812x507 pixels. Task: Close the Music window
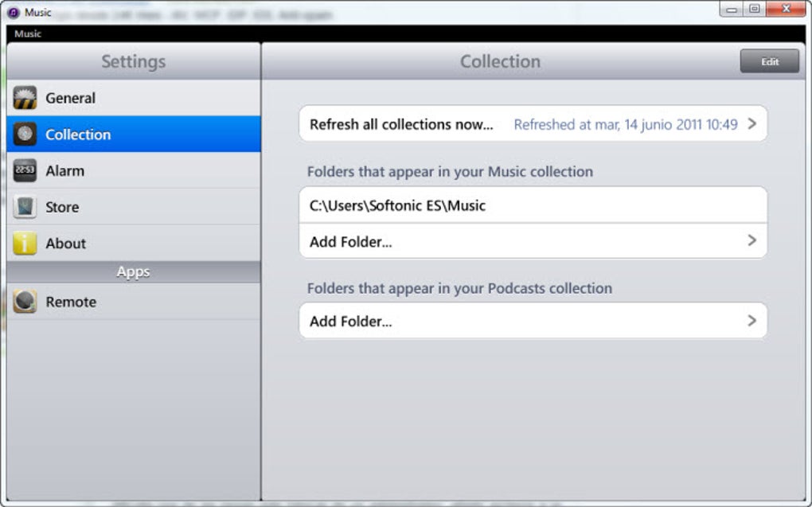(x=786, y=9)
